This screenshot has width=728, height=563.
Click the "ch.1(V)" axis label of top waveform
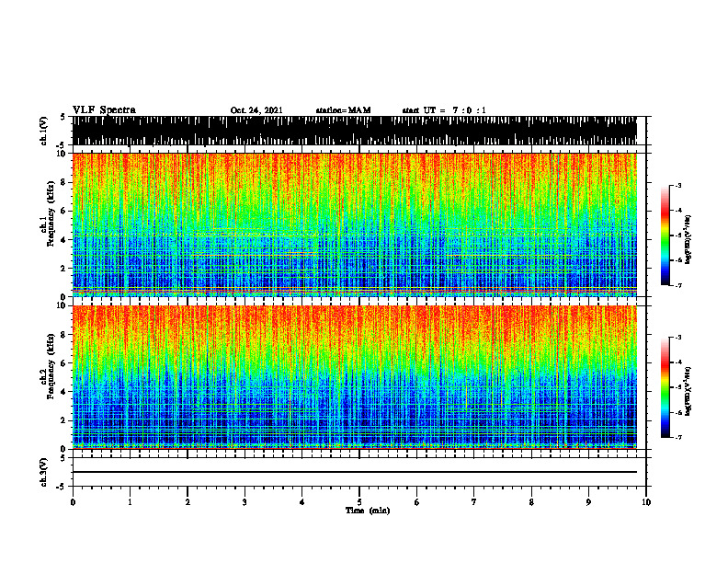(43, 131)
